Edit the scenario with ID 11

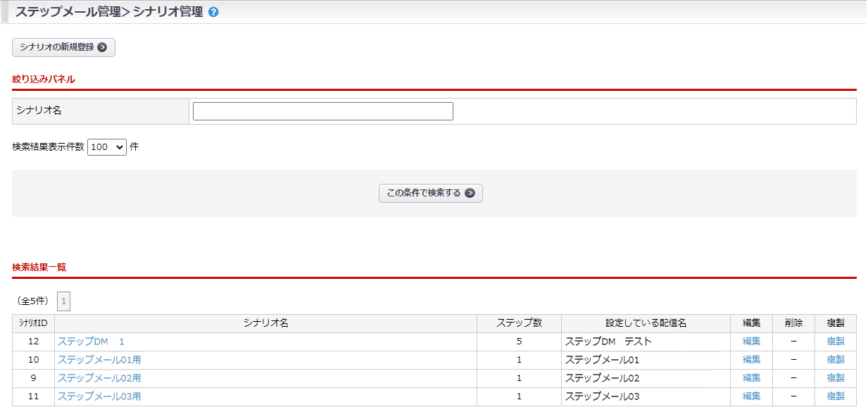751,396
